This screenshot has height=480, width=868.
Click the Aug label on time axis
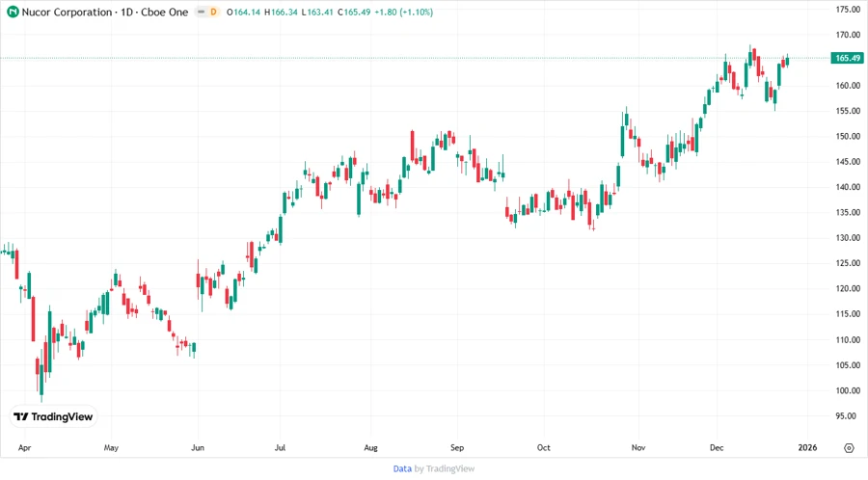[371, 447]
